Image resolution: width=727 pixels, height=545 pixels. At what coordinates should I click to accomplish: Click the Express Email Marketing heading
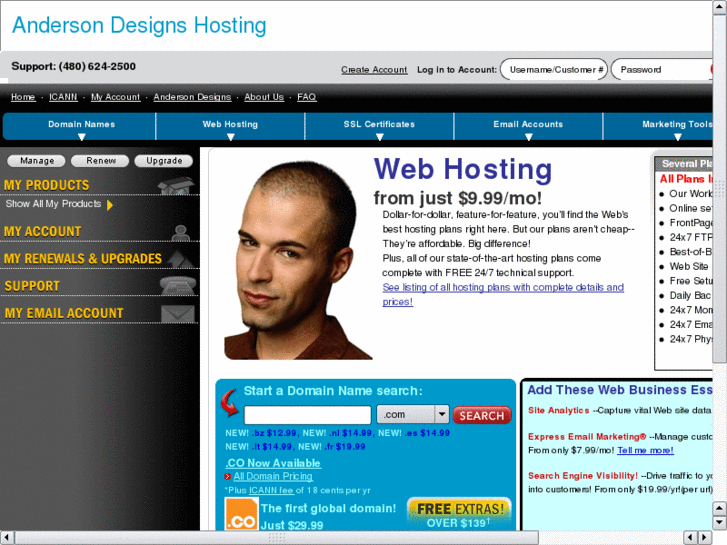(x=587, y=437)
